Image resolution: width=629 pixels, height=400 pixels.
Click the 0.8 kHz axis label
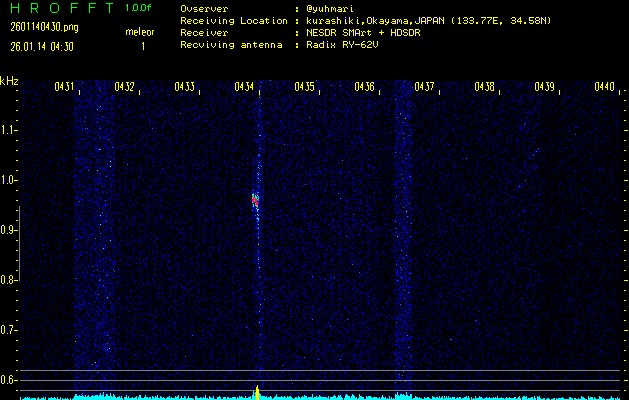coord(7,280)
